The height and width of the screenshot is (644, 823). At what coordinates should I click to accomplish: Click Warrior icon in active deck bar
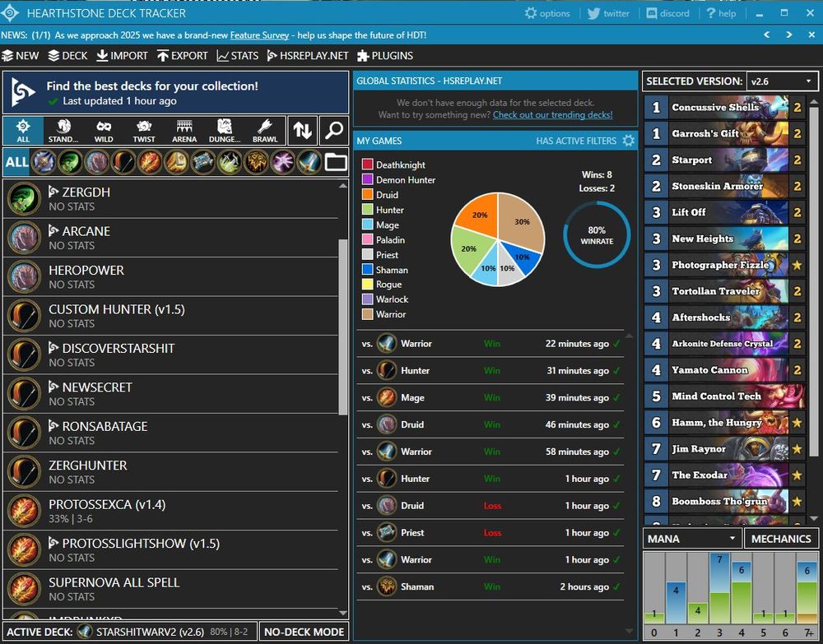click(85, 632)
